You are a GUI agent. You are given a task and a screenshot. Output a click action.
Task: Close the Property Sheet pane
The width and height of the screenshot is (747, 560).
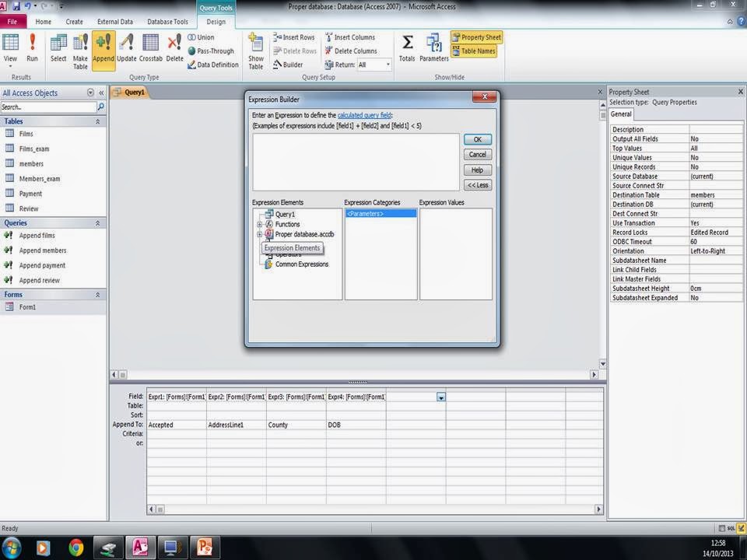[x=740, y=92]
